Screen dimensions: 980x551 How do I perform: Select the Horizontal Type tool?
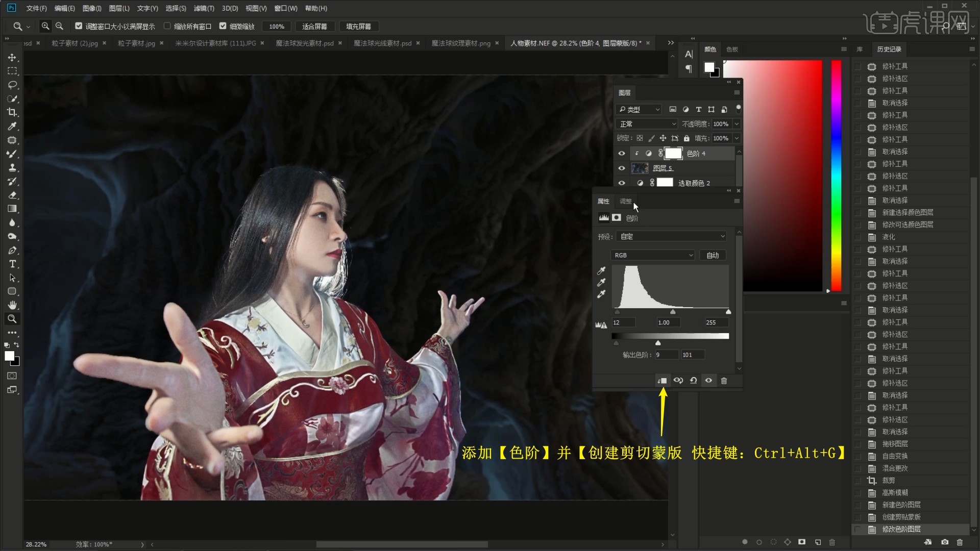[12, 264]
